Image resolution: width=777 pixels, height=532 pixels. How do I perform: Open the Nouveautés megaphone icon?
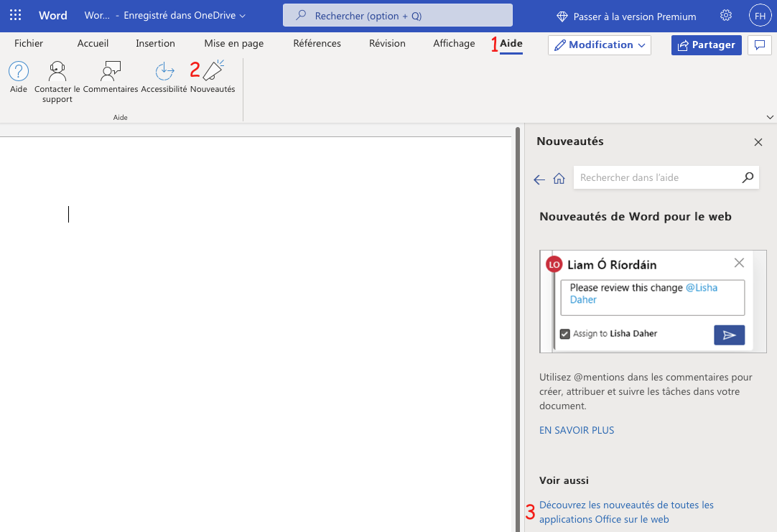click(213, 70)
